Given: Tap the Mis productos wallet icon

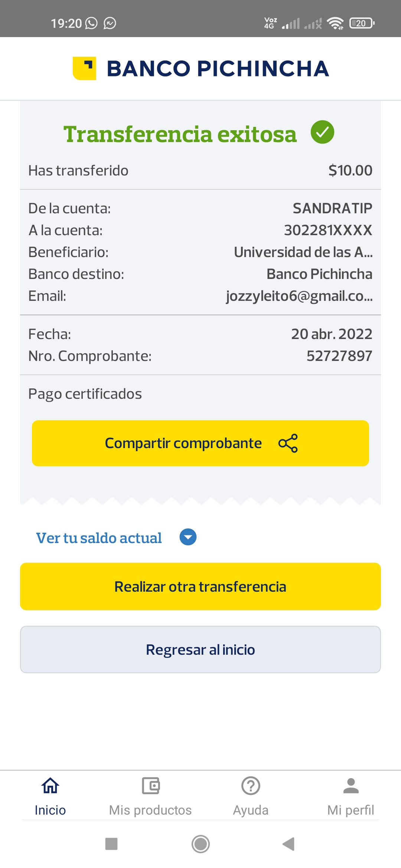Looking at the screenshot, I should (x=150, y=786).
